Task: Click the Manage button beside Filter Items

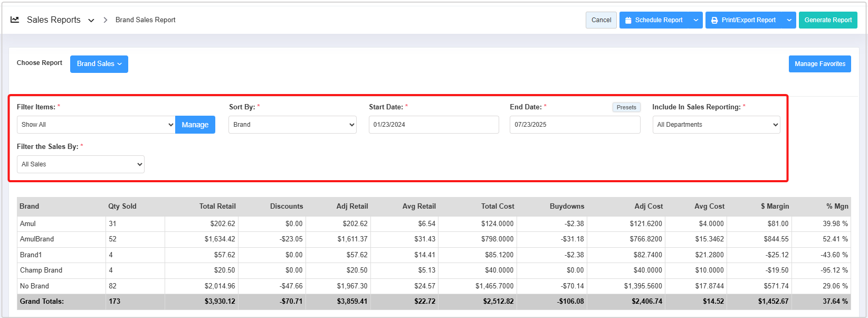Action: [195, 125]
